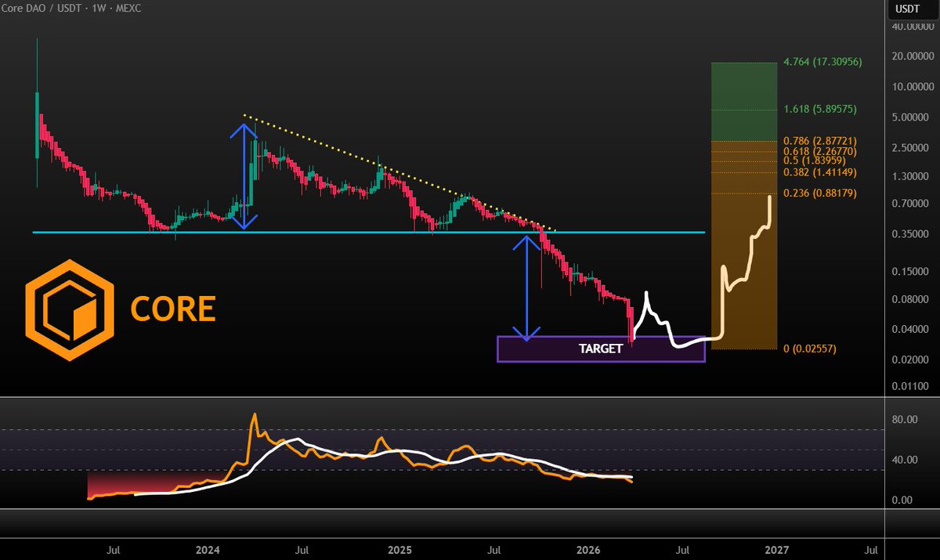The image size is (940, 560).
Task: Click the 0 (0.02557) Fibonacci label
Action: coord(809,348)
